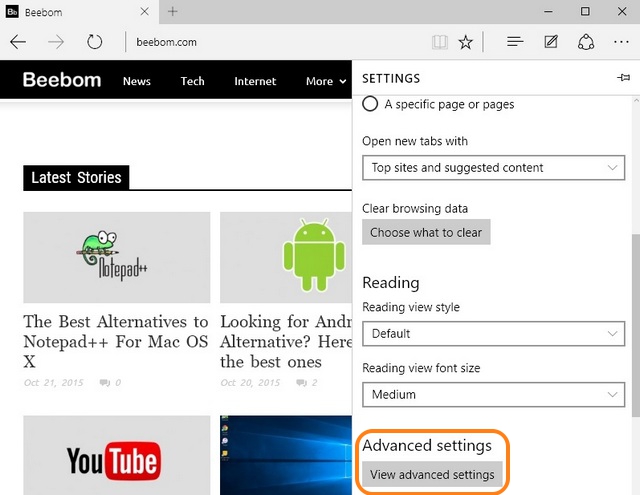
Task: Open a new tab with plus
Action: tap(172, 11)
